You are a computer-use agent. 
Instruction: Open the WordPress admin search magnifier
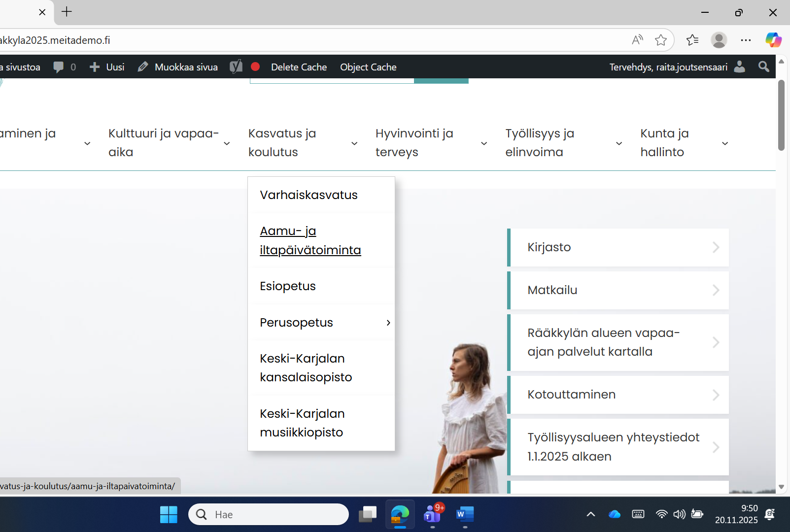[763, 66]
